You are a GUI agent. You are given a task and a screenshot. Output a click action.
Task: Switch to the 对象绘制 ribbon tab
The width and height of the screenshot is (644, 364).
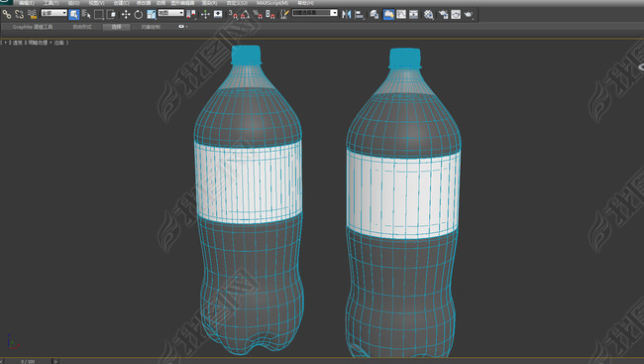coord(151,27)
